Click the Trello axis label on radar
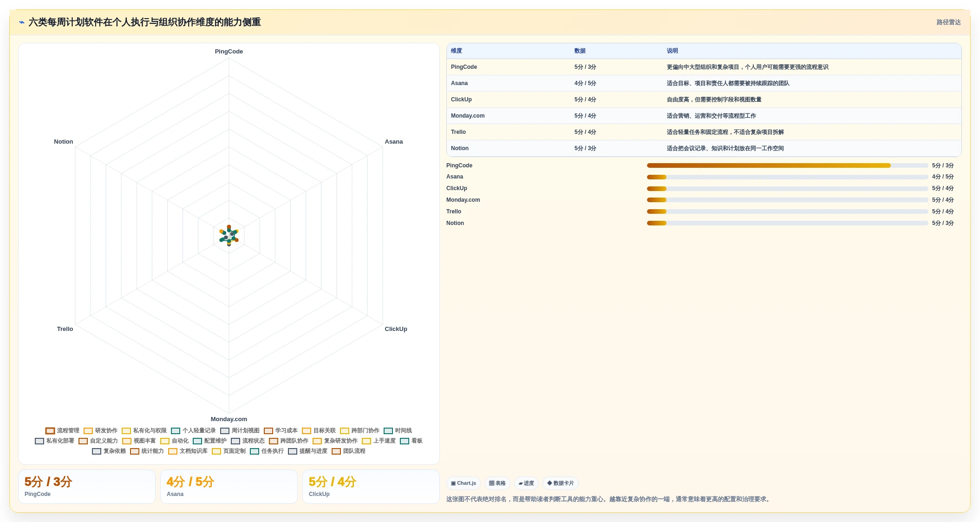The height and width of the screenshot is (522, 980). click(x=65, y=329)
